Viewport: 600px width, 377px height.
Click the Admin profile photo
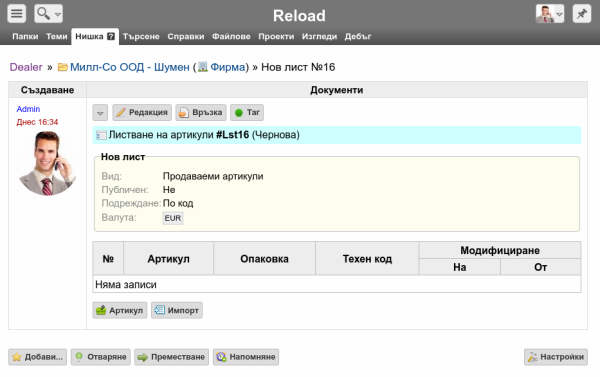(47, 163)
